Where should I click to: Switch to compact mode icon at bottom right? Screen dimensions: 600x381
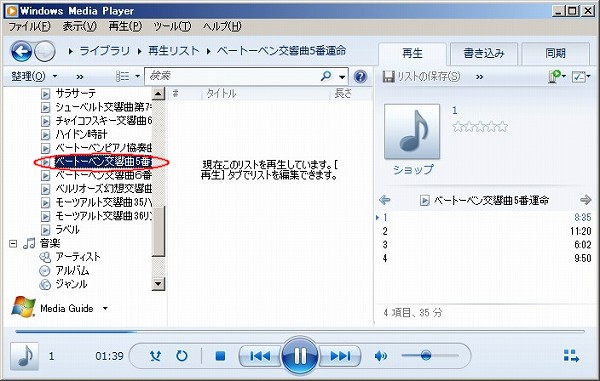571,356
